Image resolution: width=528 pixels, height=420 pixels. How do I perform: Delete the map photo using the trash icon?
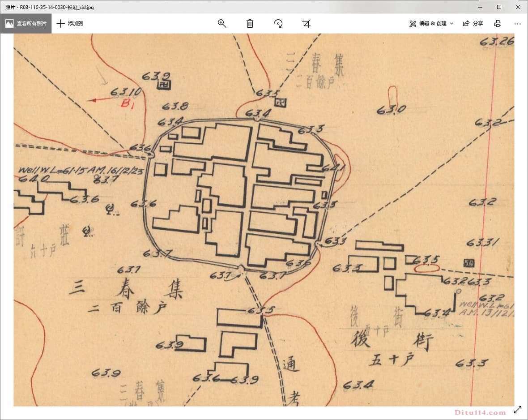pos(250,24)
